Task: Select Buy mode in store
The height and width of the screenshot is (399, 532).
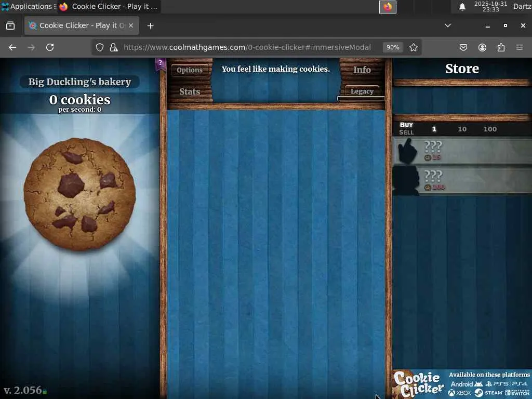Action: click(x=406, y=125)
